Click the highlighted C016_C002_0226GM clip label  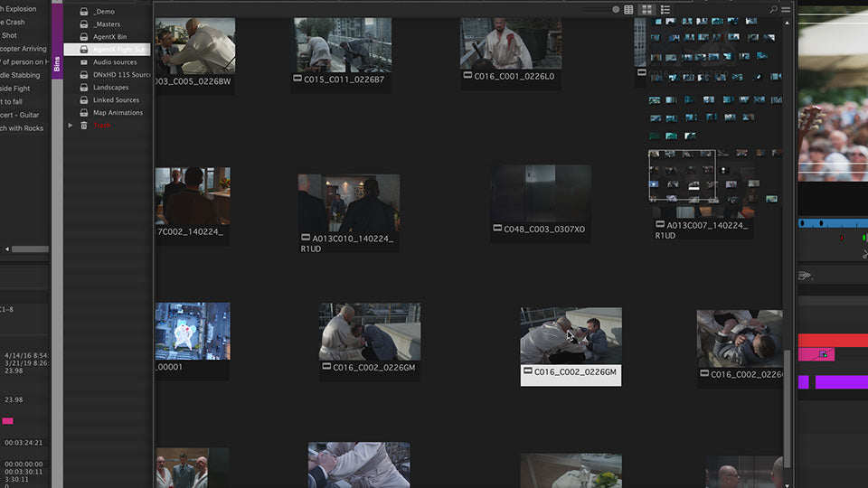[x=575, y=372]
